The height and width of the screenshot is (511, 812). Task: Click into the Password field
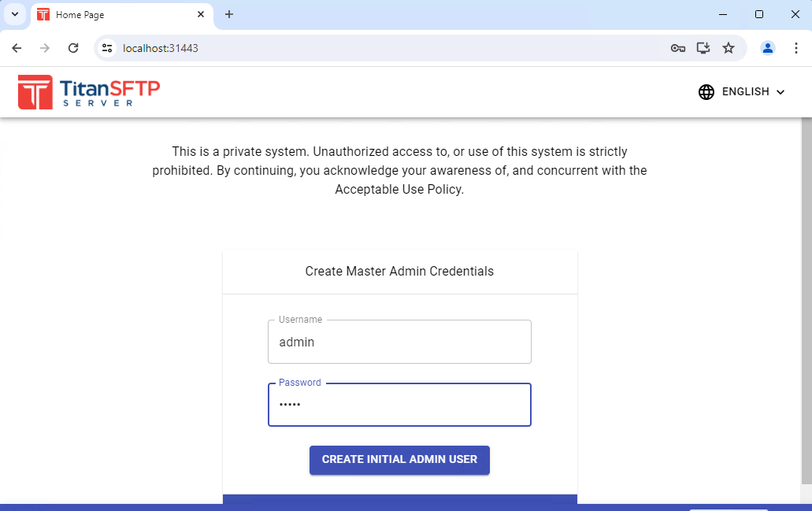tap(399, 405)
